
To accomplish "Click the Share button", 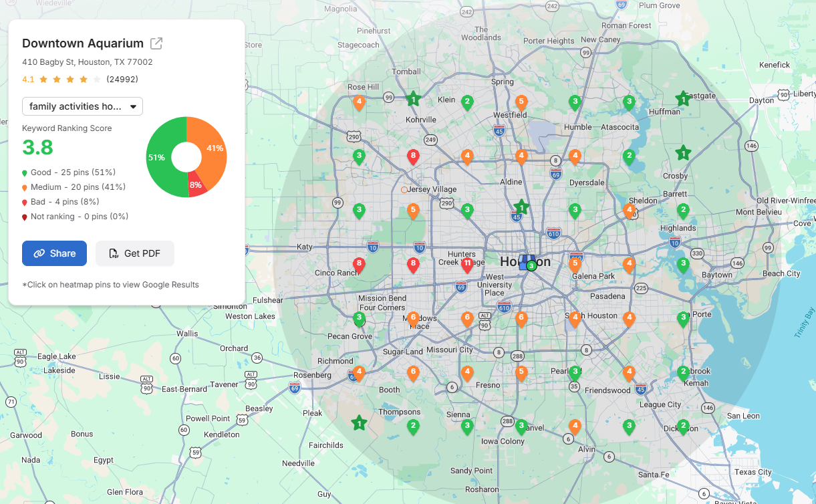I will [x=54, y=253].
